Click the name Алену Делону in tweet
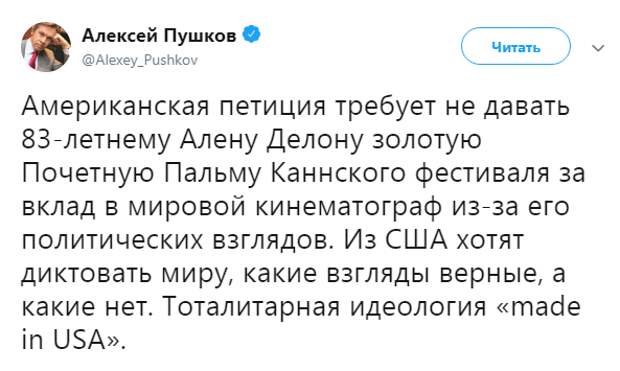The image size is (620, 371). tap(271, 140)
